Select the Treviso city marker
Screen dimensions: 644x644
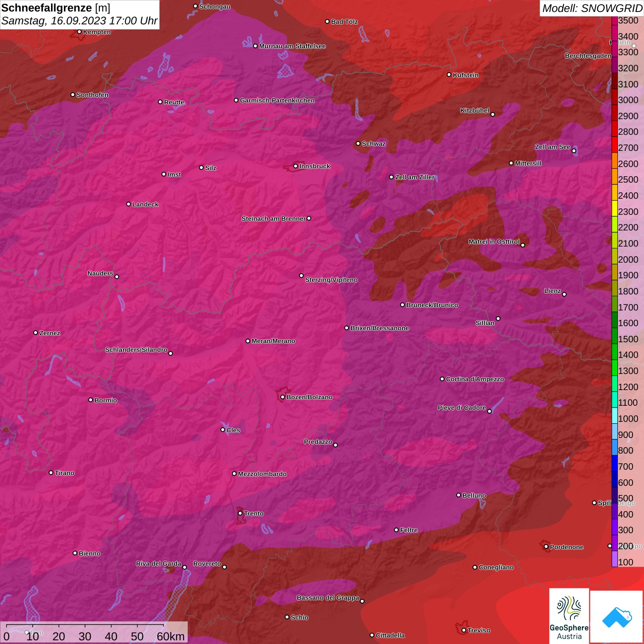pos(464,630)
